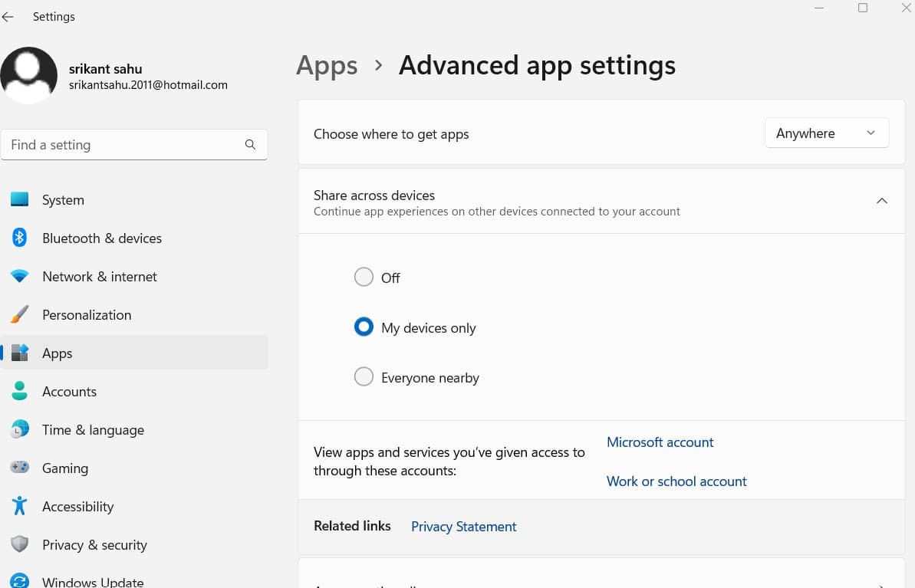Click the Personalization paintbrush icon
Viewport: 915px width, 588px height.
point(20,315)
